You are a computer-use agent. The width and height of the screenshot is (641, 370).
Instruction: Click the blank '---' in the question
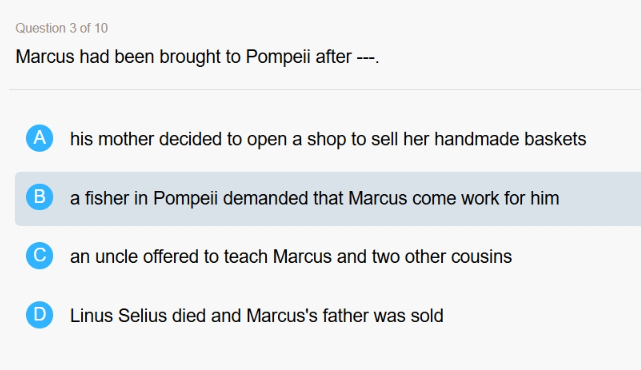pyautogui.click(x=366, y=57)
